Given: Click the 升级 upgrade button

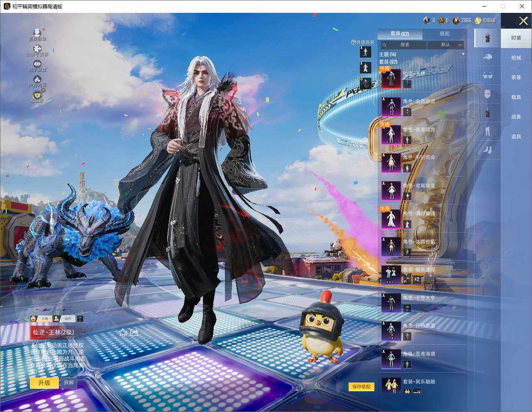Looking at the screenshot, I should [44, 383].
